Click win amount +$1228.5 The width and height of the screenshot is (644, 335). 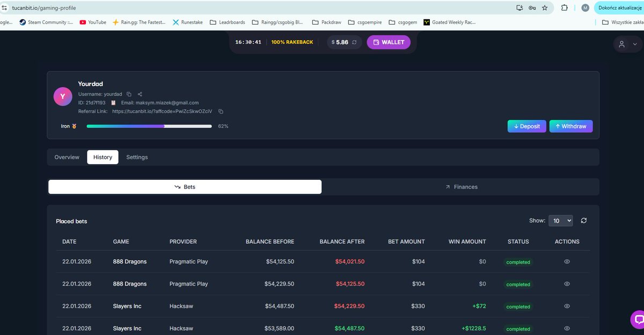coord(474,329)
